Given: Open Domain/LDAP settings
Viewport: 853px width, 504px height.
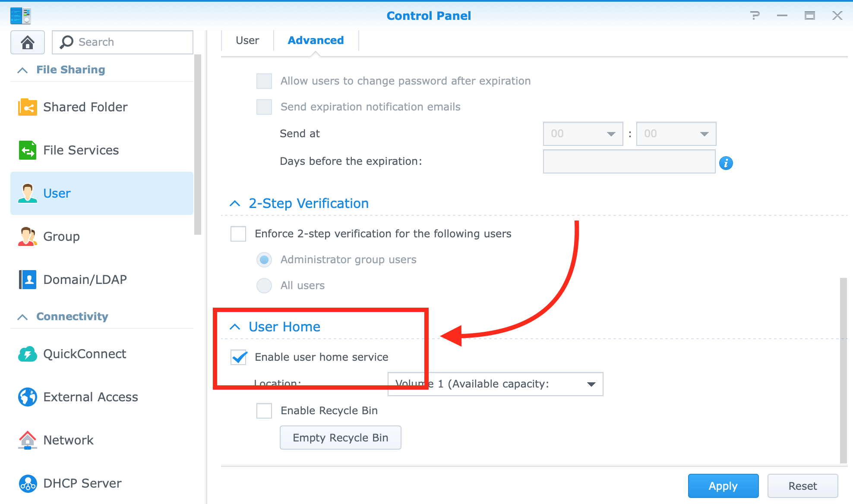Looking at the screenshot, I should click(85, 280).
